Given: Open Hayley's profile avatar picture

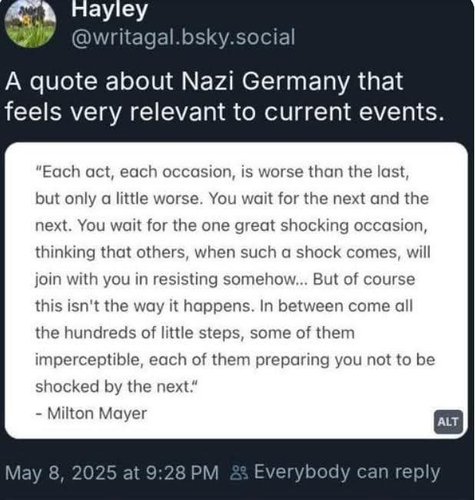Looking at the screenshot, I should pyautogui.click(x=30, y=22).
